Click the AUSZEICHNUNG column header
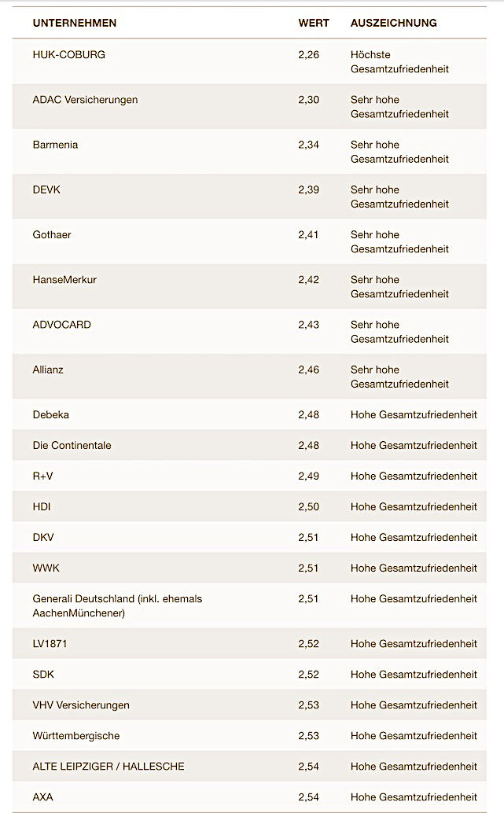 click(393, 23)
